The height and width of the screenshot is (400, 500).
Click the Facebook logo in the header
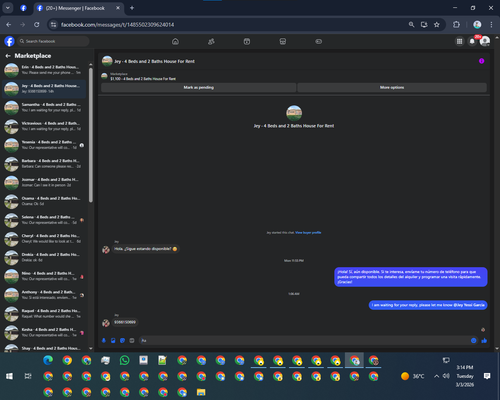pyautogui.click(x=9, y=41)
